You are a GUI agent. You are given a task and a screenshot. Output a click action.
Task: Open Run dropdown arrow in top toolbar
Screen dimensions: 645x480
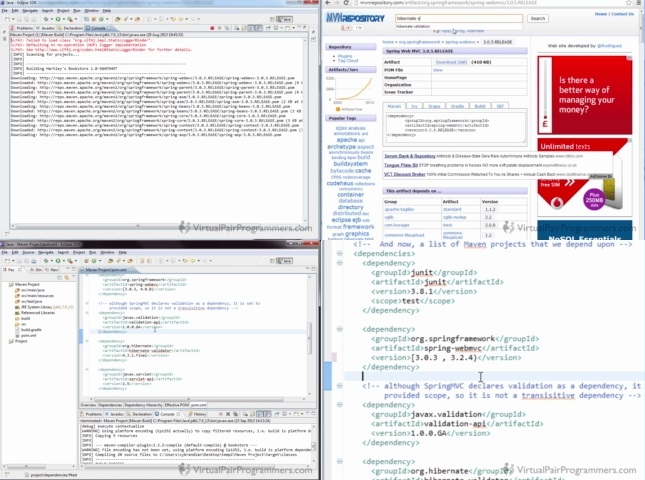pyautogui.click(x=63, y=19)
